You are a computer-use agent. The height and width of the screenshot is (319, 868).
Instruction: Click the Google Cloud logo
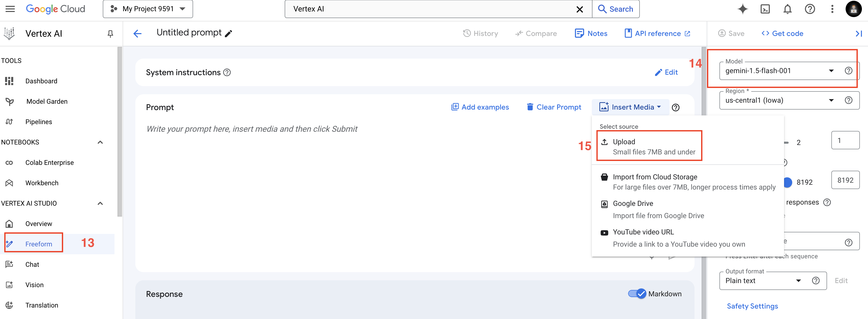point(56,9)
